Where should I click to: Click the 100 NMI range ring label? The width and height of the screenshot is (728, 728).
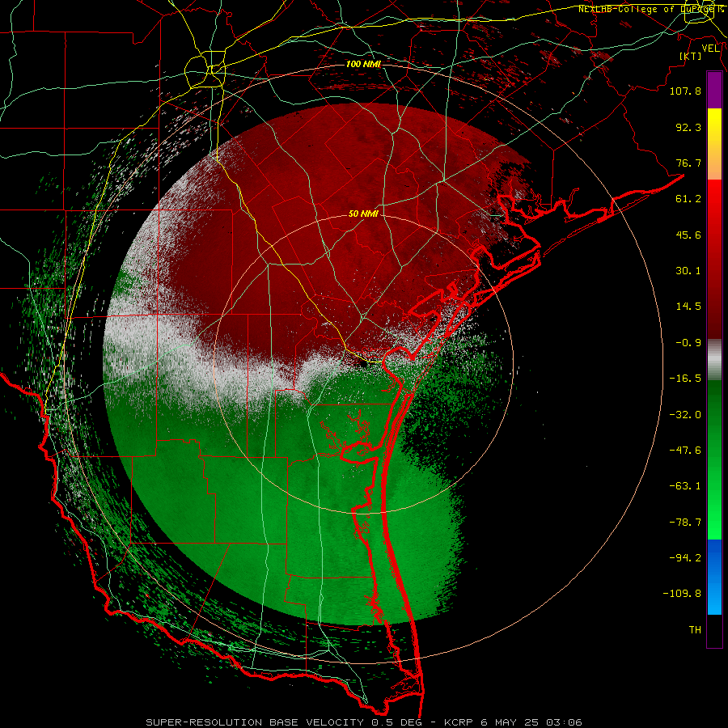[x=363, y=64]
